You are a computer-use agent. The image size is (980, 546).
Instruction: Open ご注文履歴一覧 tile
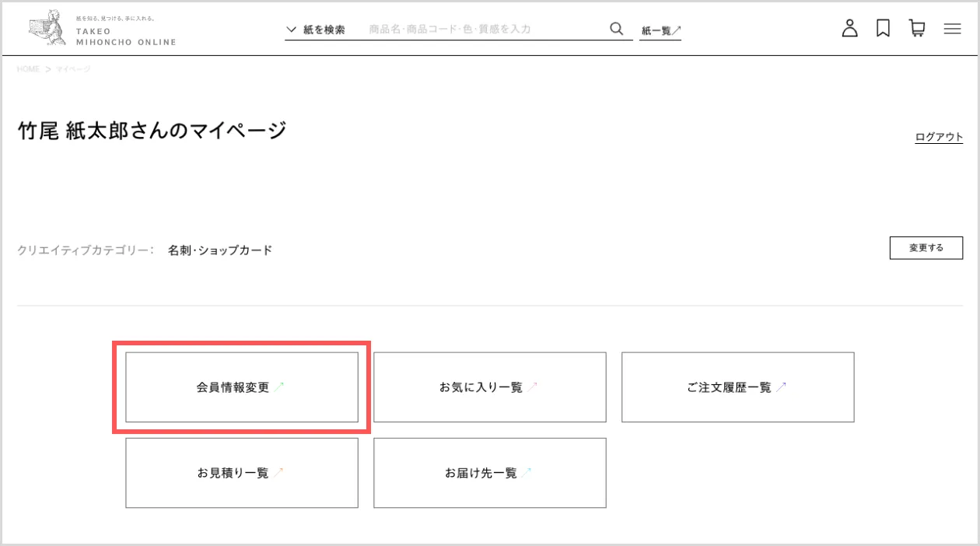click(x=737, y=387)
